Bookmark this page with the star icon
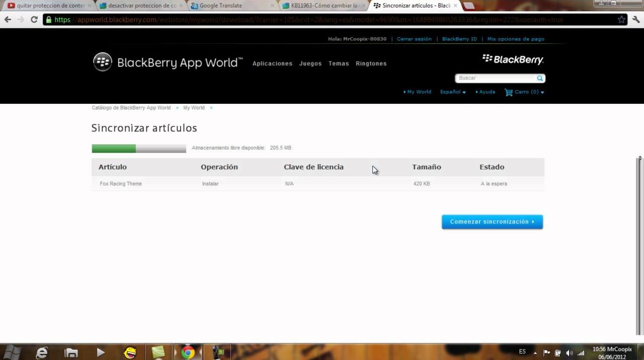The width and height of the screenshot is (644, 360). (x=621, y=20)
